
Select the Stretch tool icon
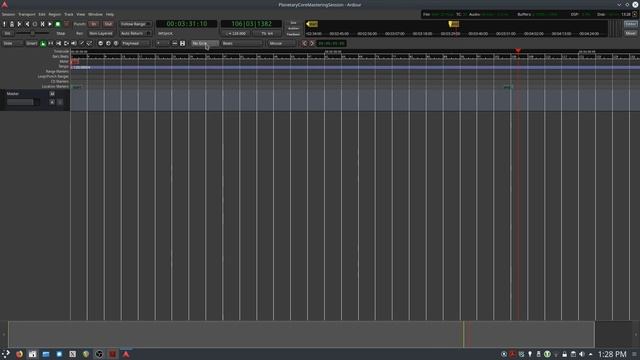[66, 43]
